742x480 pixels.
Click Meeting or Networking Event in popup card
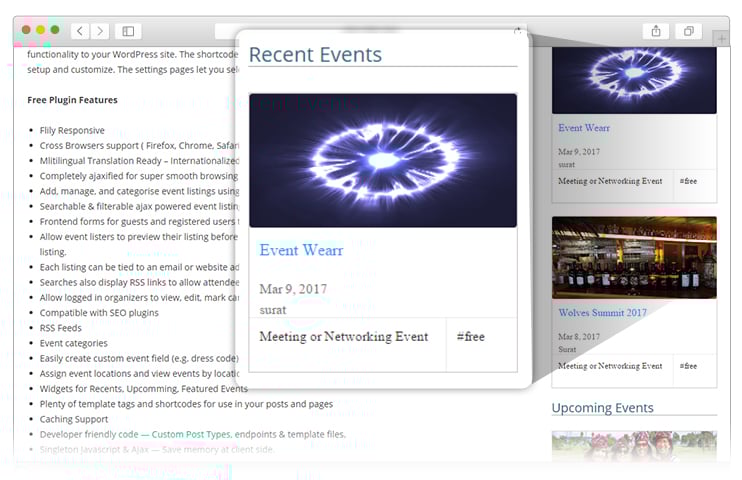[x=343, y=337]
